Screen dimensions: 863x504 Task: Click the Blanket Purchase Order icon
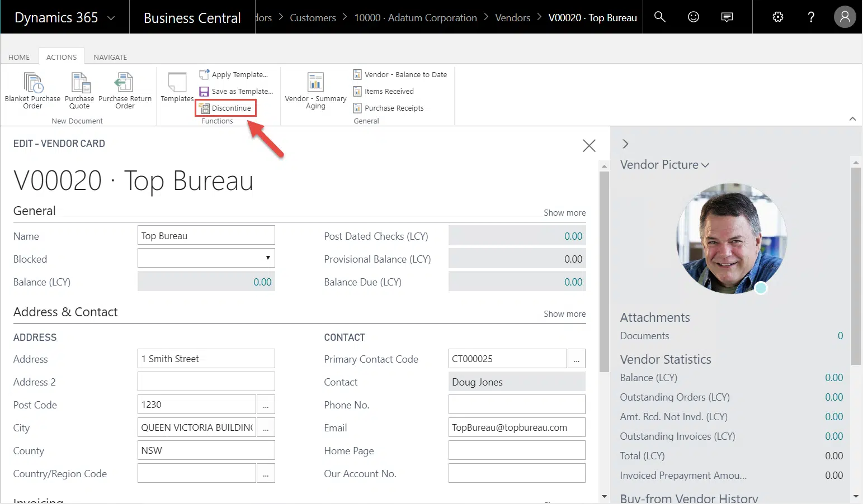[32, 83]
